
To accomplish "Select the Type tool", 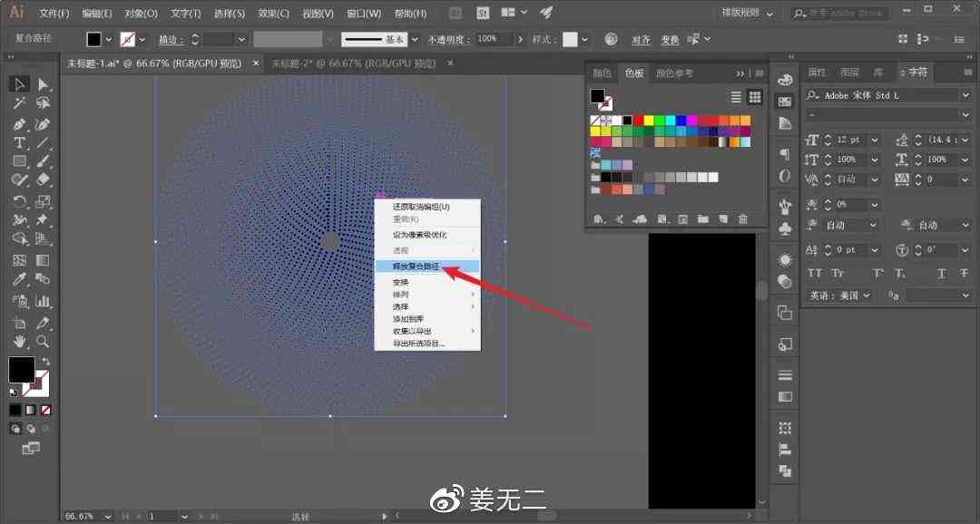I will [x=19, y=143].
